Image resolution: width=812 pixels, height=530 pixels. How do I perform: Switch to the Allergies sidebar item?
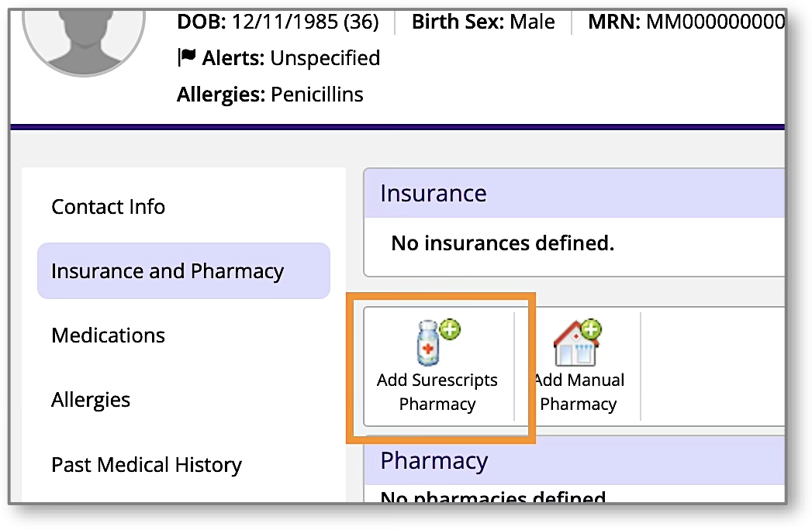(91, 400)
